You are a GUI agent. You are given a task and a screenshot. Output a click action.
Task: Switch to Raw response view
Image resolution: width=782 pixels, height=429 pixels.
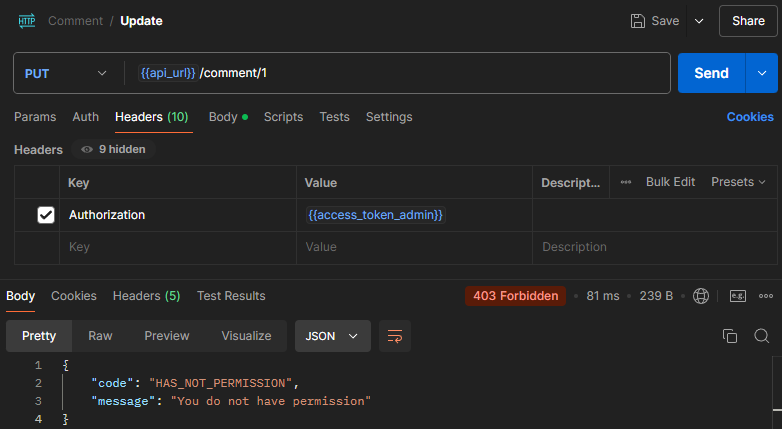(x=100, y=336)
